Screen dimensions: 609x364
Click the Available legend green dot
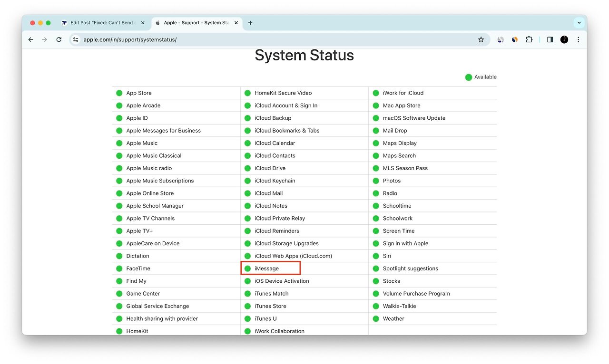pos(469,77)
